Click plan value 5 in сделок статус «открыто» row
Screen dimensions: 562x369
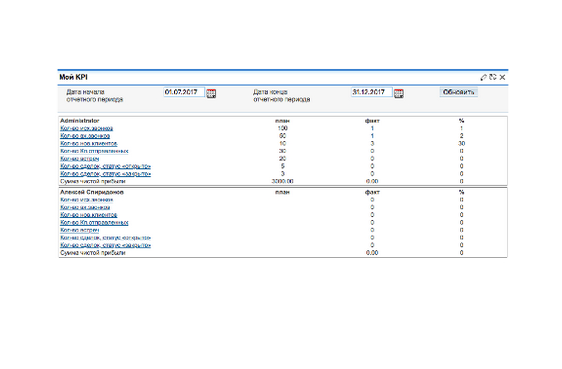[x=282, y=166]
